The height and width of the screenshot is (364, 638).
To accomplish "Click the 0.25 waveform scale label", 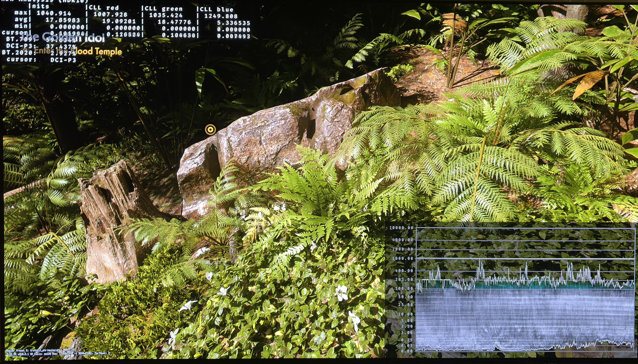I will pos(407,340).
